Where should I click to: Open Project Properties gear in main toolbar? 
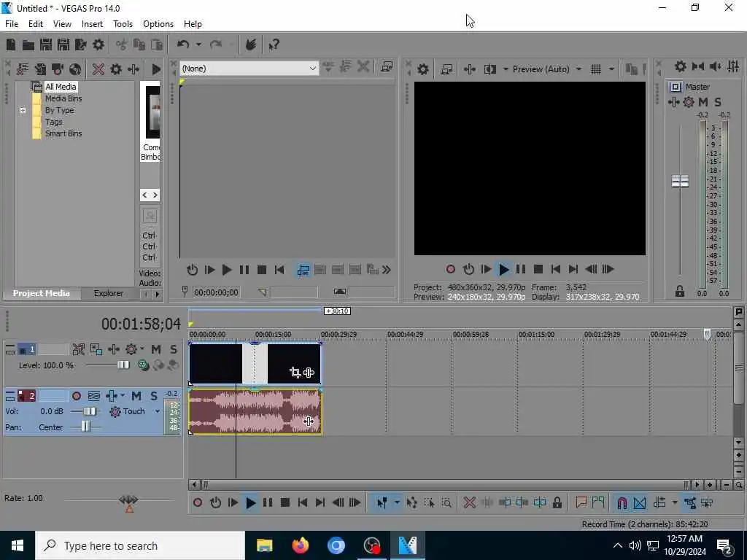click(x=98, y=44)
